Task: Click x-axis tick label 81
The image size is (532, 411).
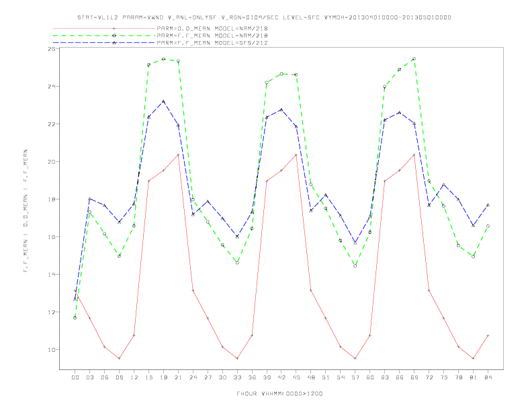Action: tap(474, 377)
